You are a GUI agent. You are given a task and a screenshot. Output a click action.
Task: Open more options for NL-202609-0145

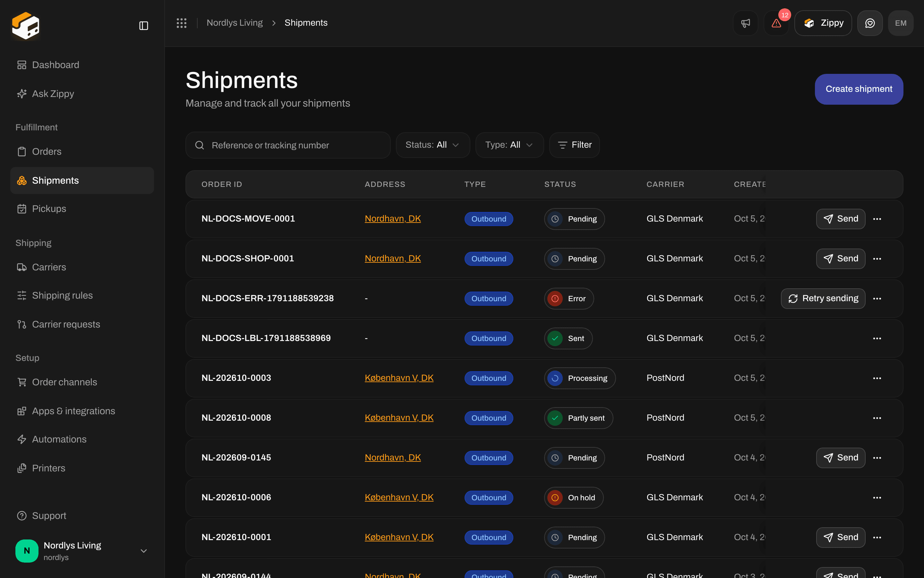(x=877, y=458)
